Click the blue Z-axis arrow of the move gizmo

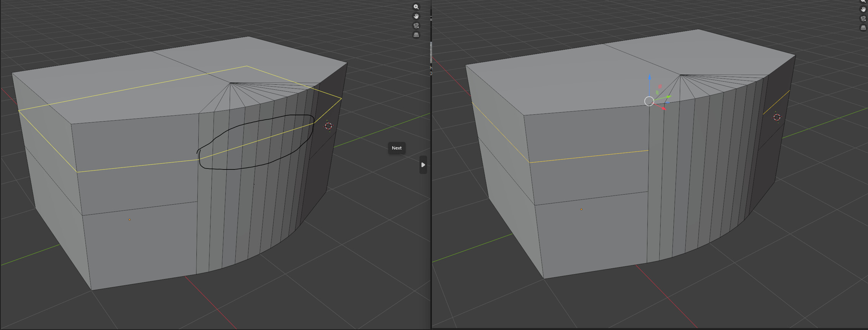pyautogui.click(x=649, y=77)
